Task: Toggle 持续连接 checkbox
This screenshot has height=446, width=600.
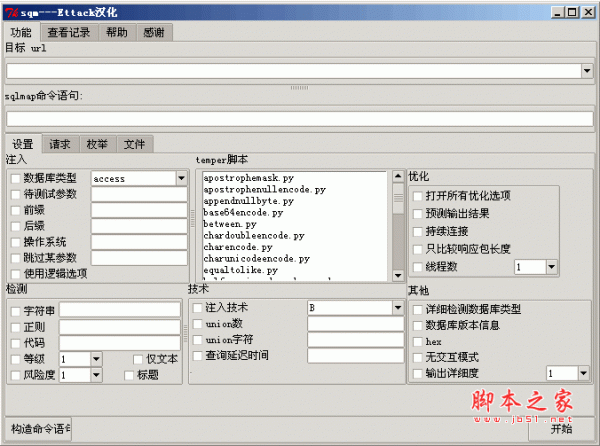Action: click(417, 231)
